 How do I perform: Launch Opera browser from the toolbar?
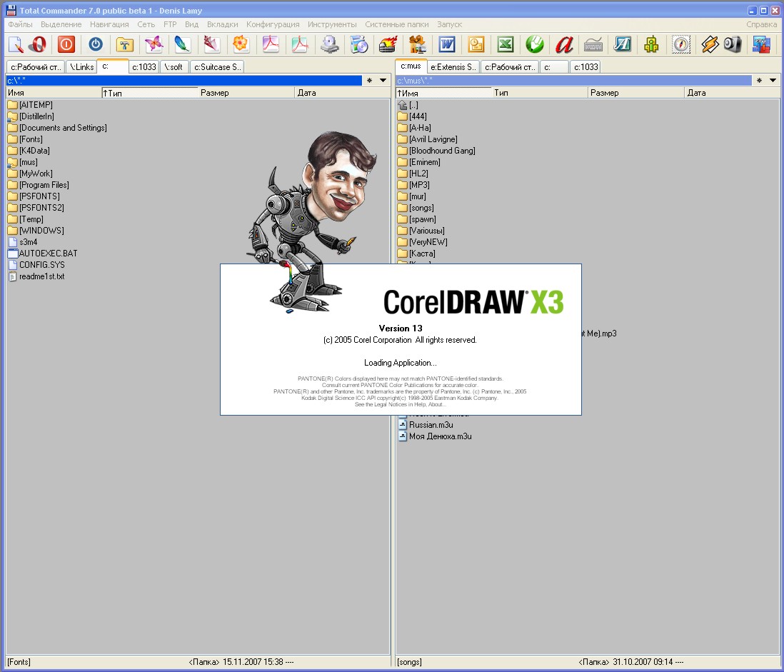coord(38,44)
